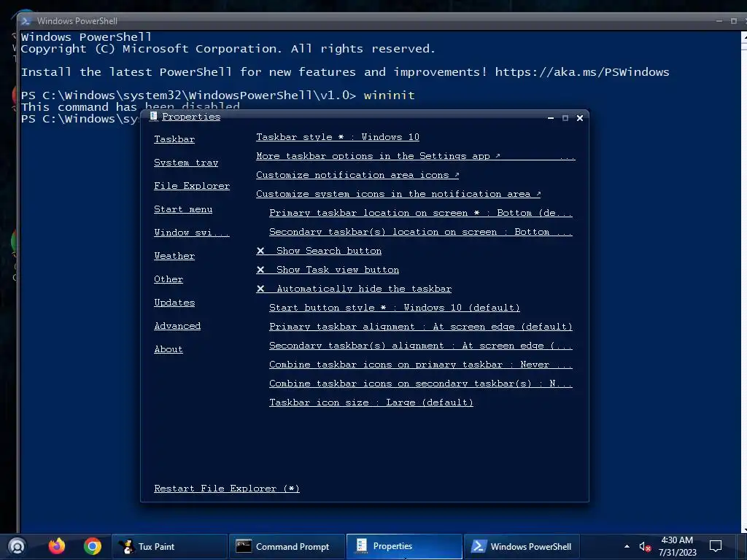Change Start button style option
747x560 pixels.
click(395, 308)
